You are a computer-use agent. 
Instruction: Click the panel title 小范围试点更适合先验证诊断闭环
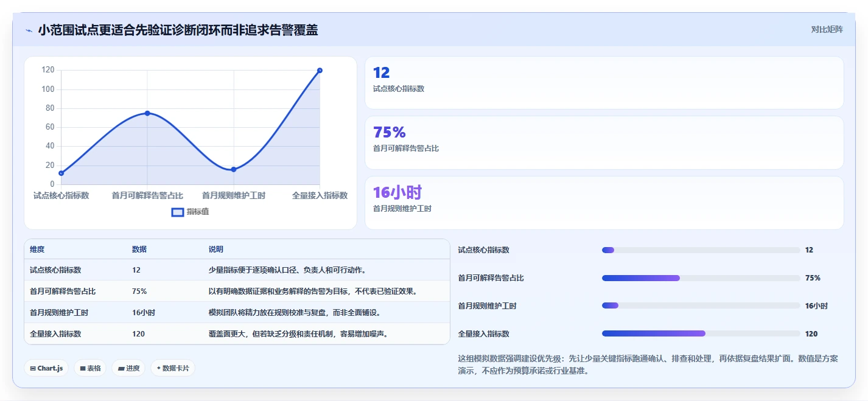178,30
